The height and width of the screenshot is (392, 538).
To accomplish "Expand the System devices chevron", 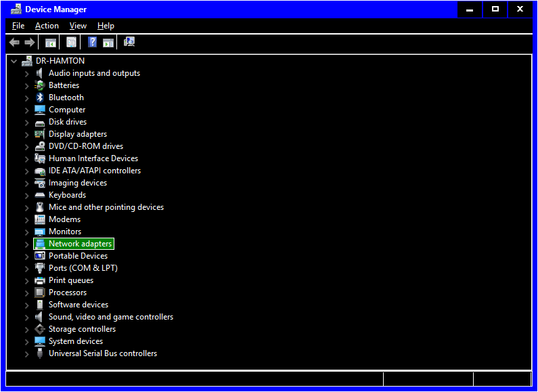I will pyautogui.click(x=27, y=342).
